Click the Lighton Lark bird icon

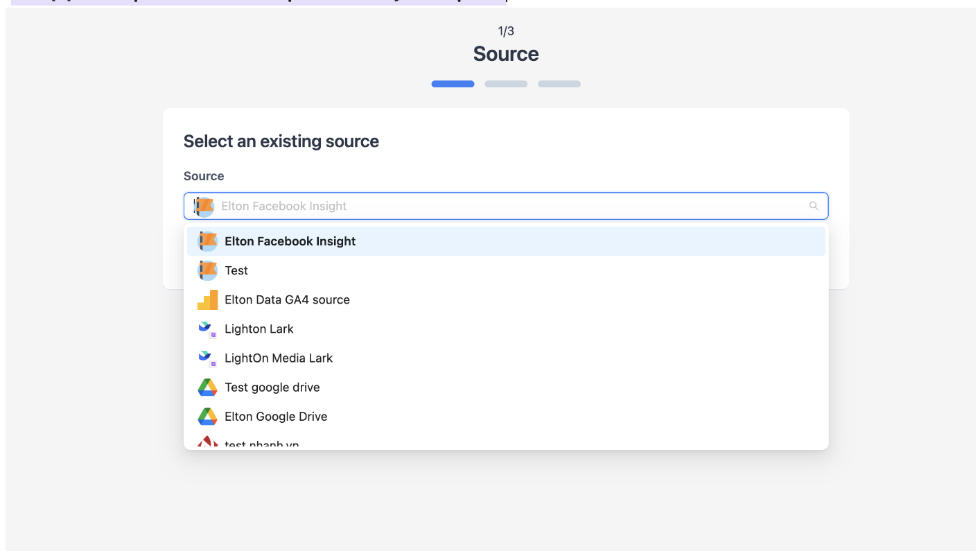(x=207, y=329)
